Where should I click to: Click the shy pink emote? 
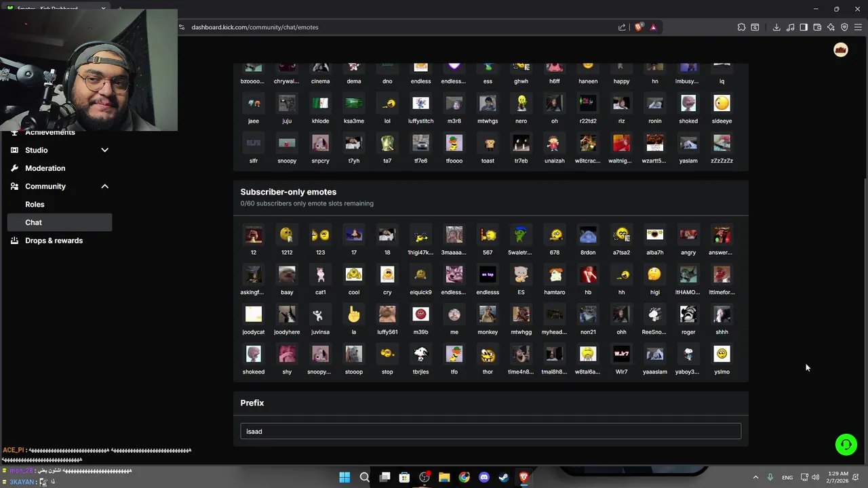pyautogui.click(x=287, y=355)
